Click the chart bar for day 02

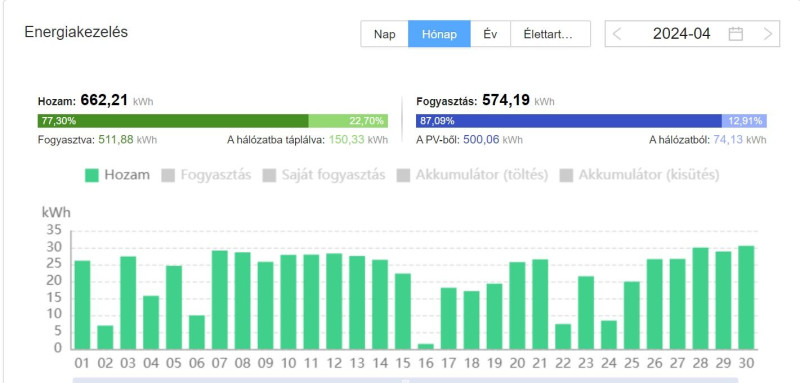[105, 337]
